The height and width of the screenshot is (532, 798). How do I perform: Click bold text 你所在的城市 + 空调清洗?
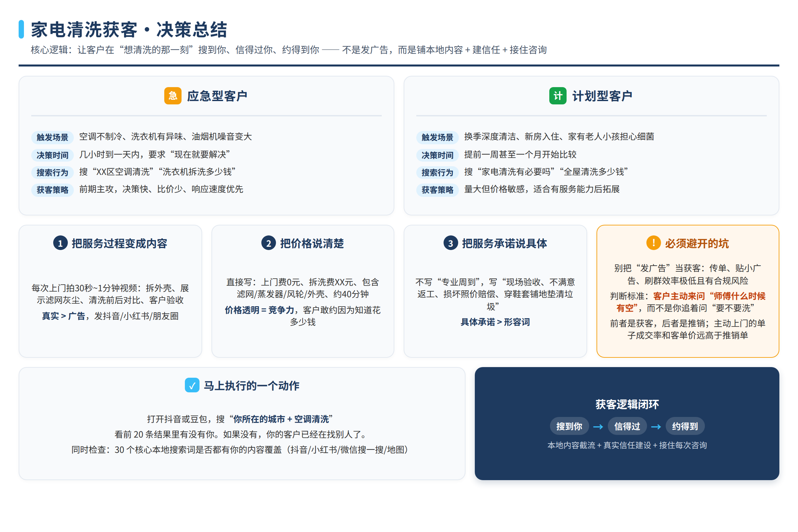pos(281,419)
